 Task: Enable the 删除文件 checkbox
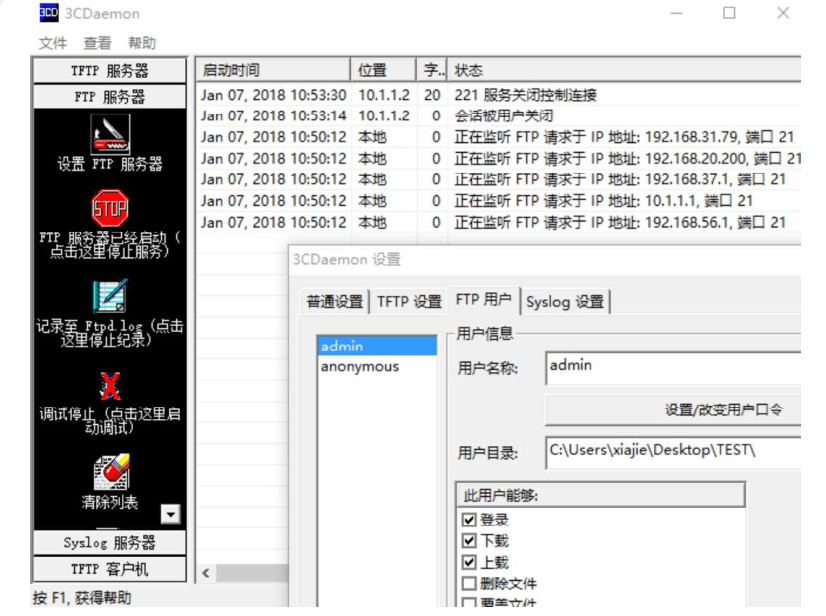[x=469, y=583]
